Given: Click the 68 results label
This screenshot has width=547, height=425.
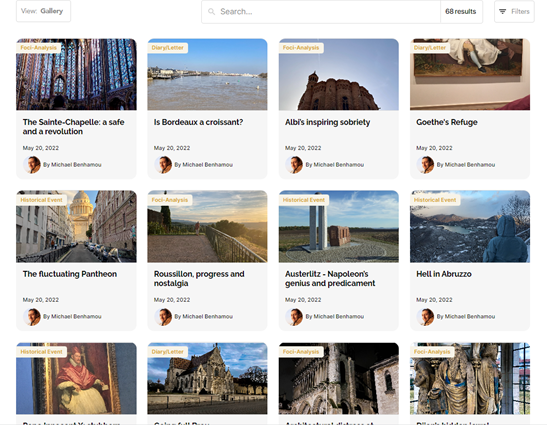Looking at the screenshot, I should pos(460,12).
